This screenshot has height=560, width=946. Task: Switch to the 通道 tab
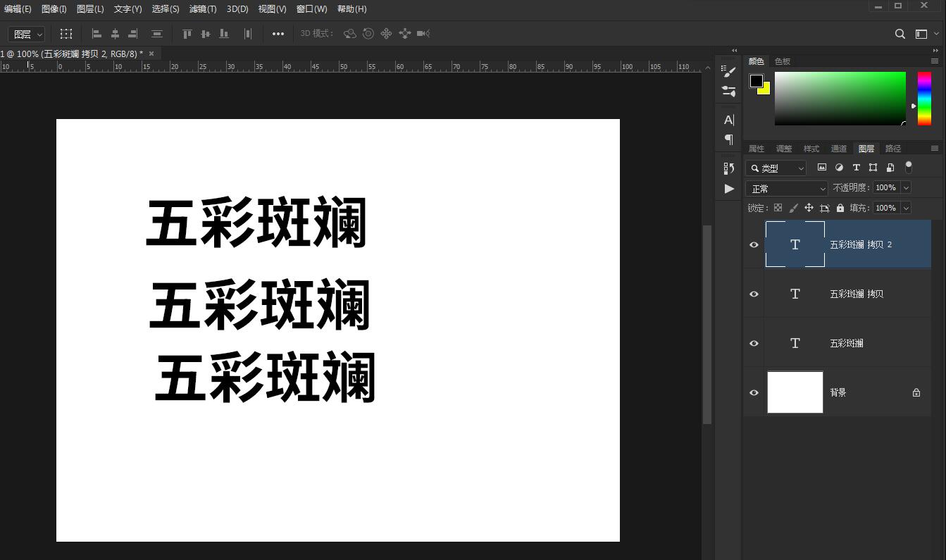pos(839,148)
